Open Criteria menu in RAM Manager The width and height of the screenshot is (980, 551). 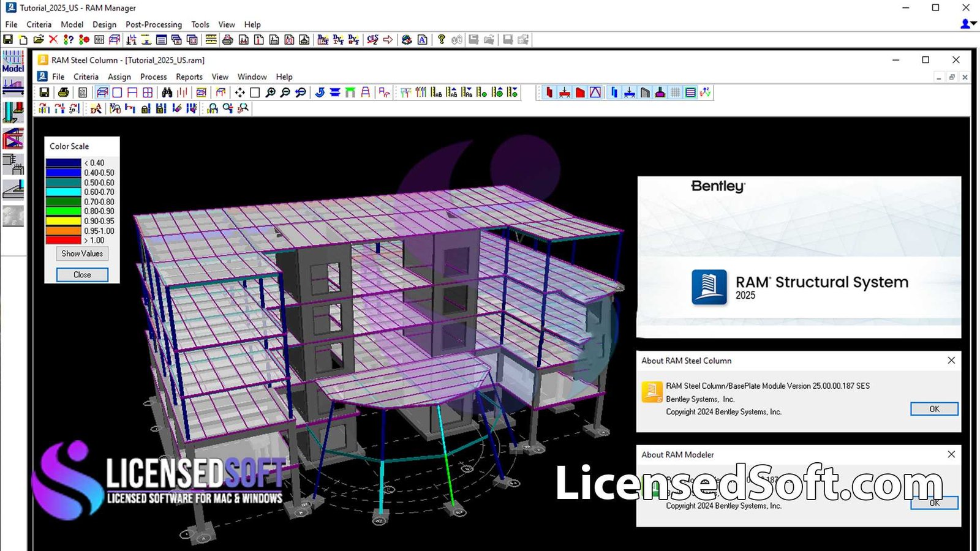pos(39,24)
